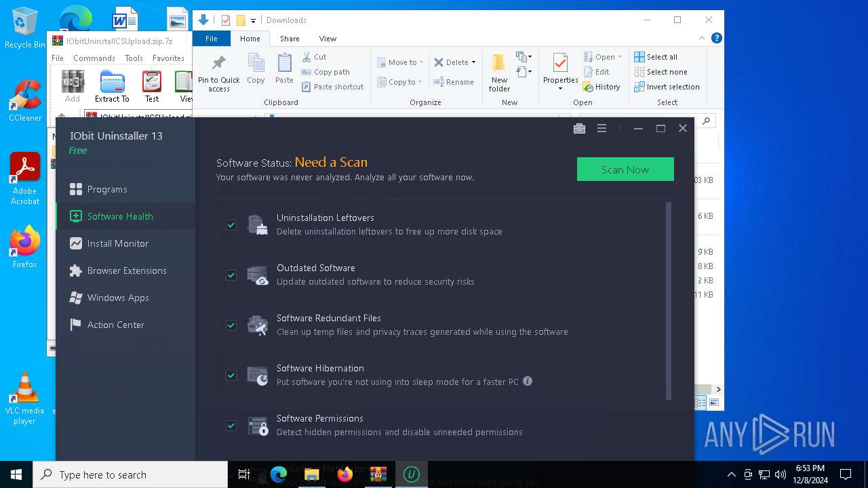This screenshot has width=868, height=488.
Task: Click Rename in Explorer ribbon
Action: tap(454, 82)
